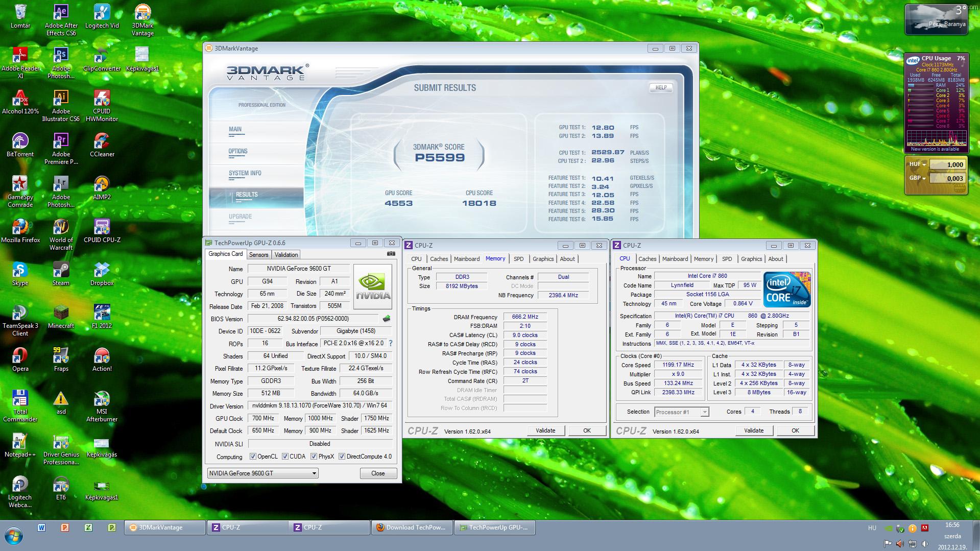Launch Mozilla Firefox desktop icon
Image resolution: width=980 pixels, height=551 pixels.
coord(20,231)
